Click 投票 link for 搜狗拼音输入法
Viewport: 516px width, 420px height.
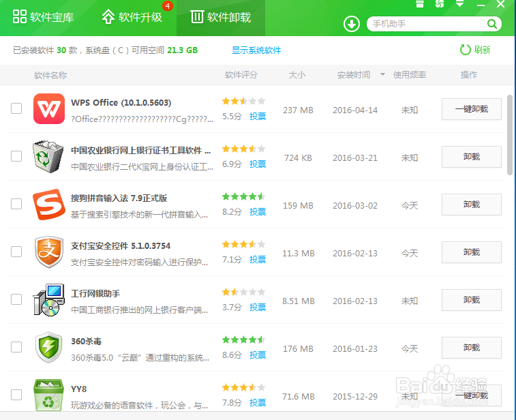(x=258, y=211)
